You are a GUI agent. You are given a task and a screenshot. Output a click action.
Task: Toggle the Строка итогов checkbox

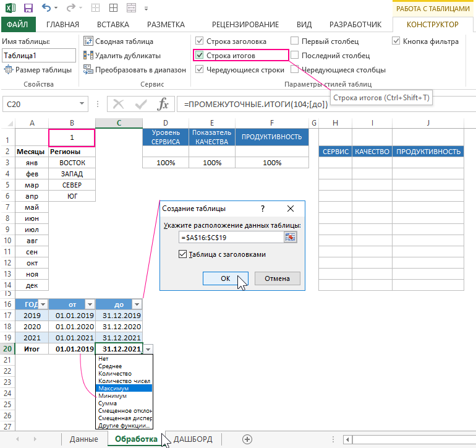point(199,56)
